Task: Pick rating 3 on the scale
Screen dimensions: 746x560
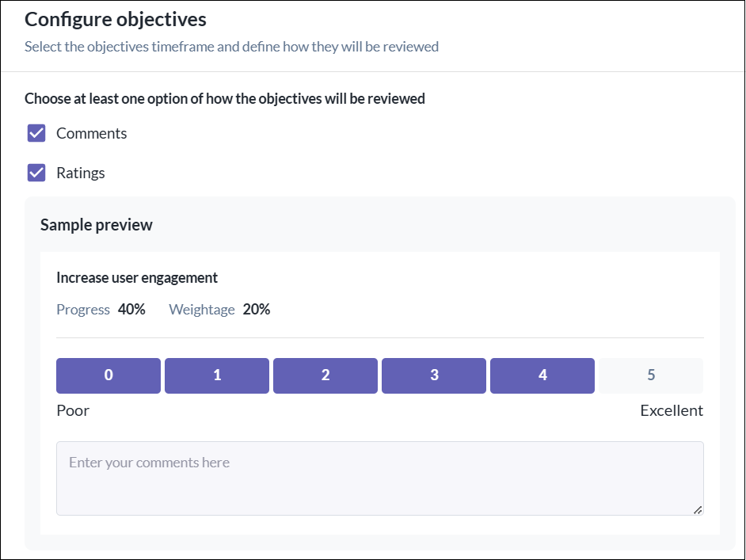Action: [x=434, y=375]
